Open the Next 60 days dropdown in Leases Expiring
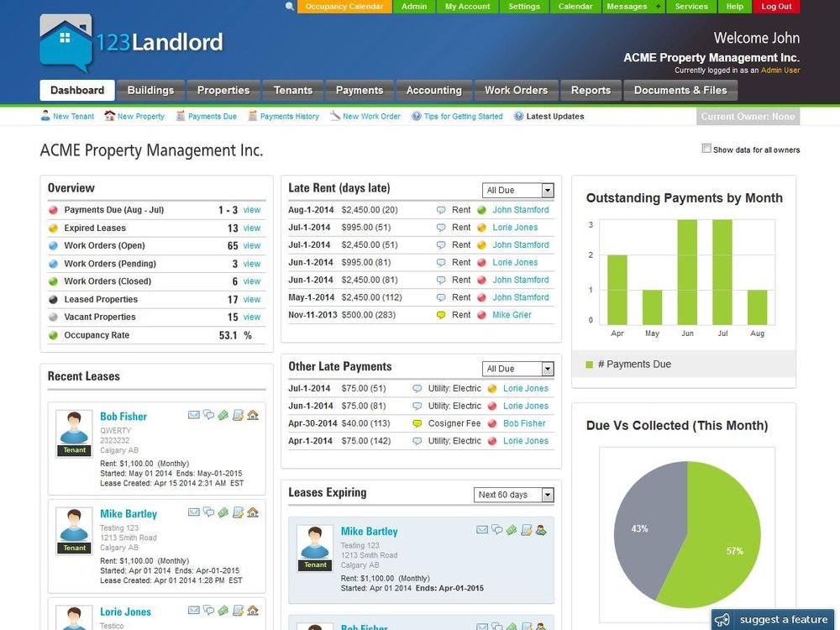Viewport: 840px width, 630px height. [513, 495]
